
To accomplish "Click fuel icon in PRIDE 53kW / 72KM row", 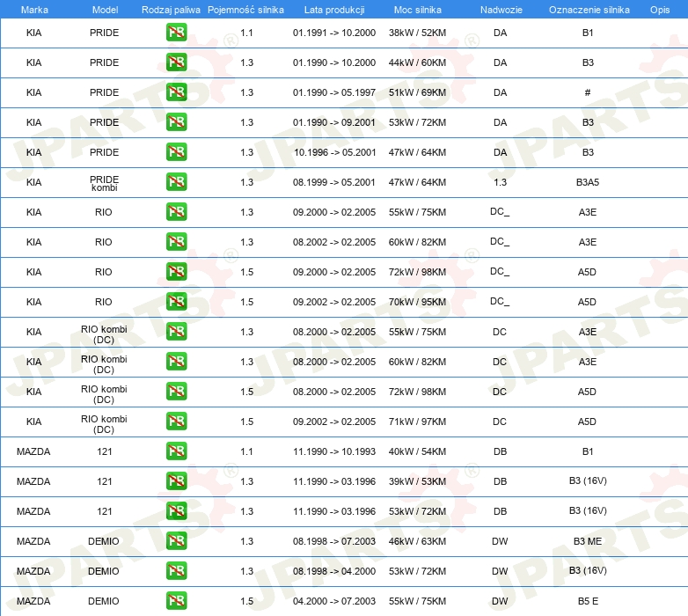I will pyautogui.click(x=176, y=122).
